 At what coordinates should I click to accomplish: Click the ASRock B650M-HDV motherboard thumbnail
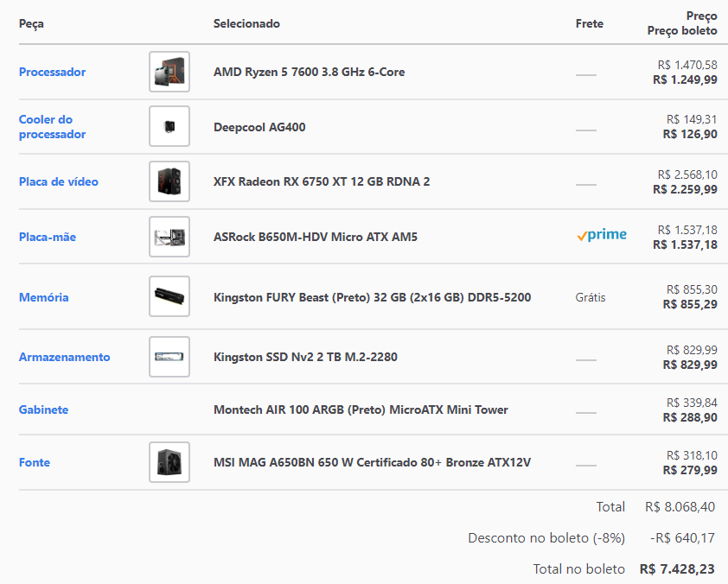(x=169, y=237)
